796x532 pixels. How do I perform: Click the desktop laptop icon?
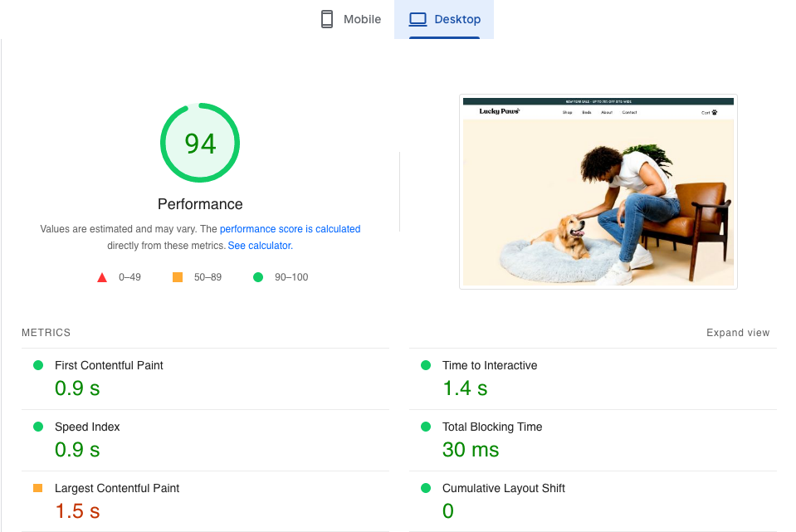[418, 19]
